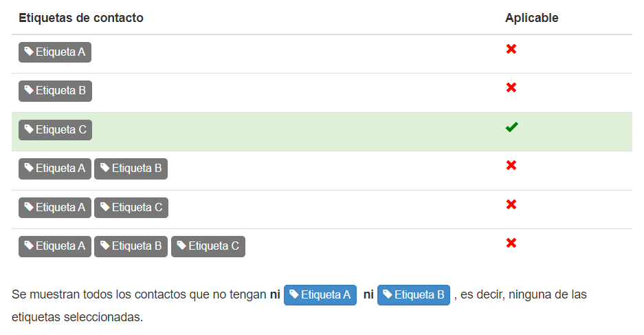The width and height of the screenshot is (644, 335).
Task: Click the red X in the Etiqueta B row
Action: 511,87
